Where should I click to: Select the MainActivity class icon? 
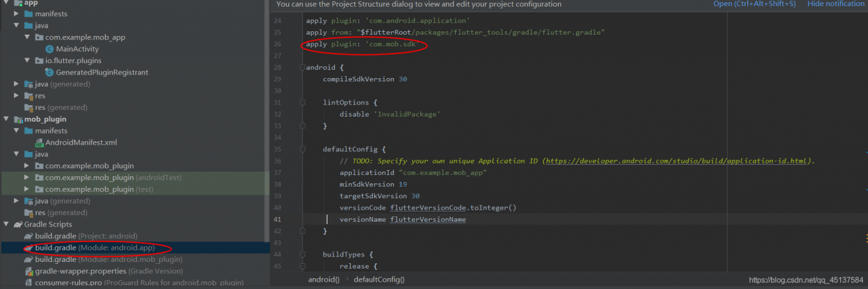(49, 49)
